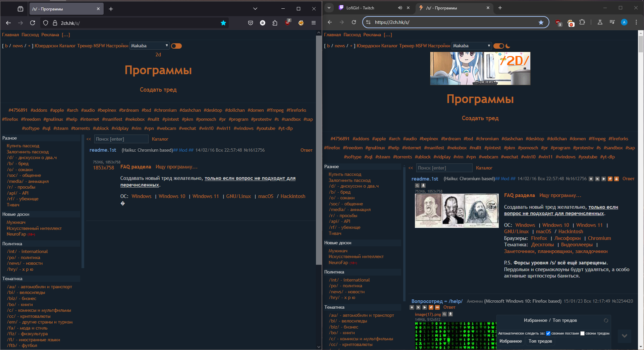This screenshot has height=350, width=644.
Task: Click 'Создать тред' in the Chrome page
Action: point(480,118)
